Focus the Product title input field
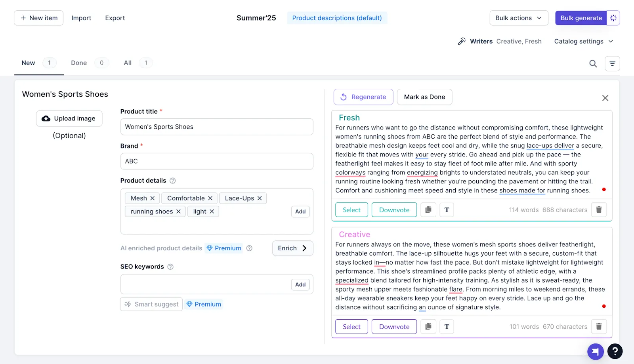Image resolution: width=634 pixels, height=364 pixels. [x=217, y=127]
